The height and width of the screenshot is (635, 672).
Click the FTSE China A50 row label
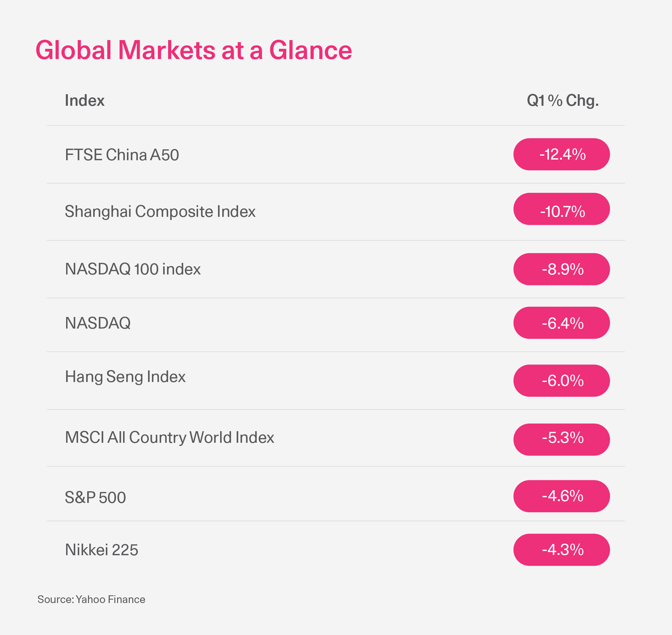122,155
